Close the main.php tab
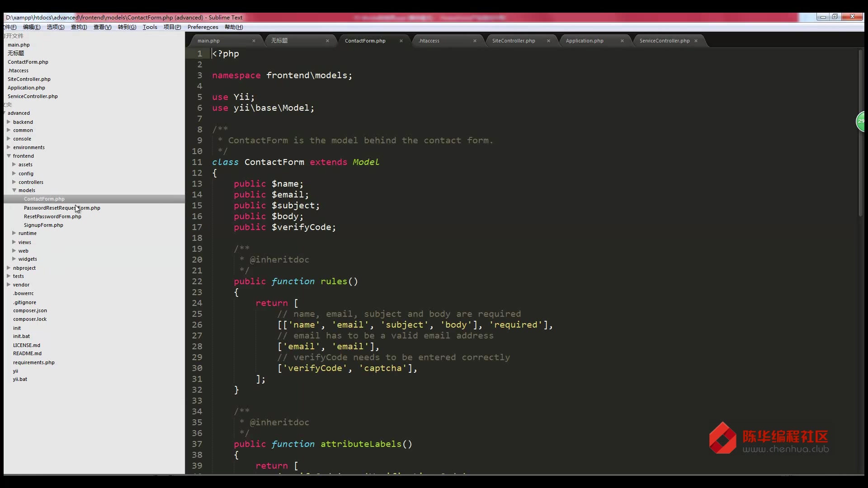 (x=254, y=41)
